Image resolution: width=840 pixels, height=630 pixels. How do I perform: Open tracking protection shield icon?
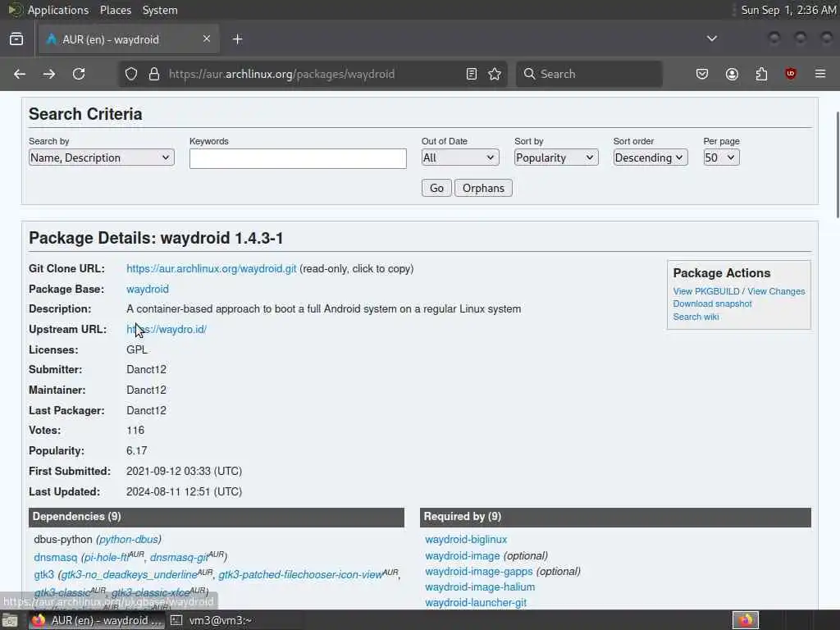[131, 74]
